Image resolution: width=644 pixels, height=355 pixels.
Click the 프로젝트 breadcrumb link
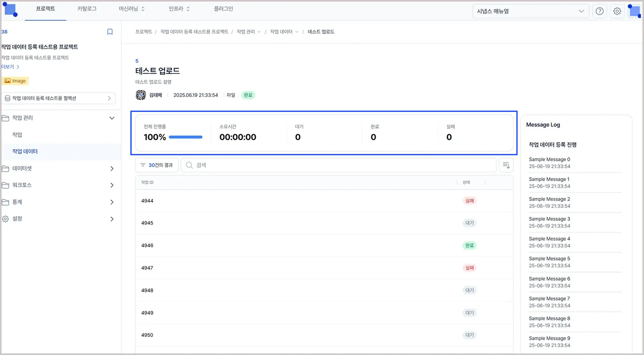(x=143, y=32)
